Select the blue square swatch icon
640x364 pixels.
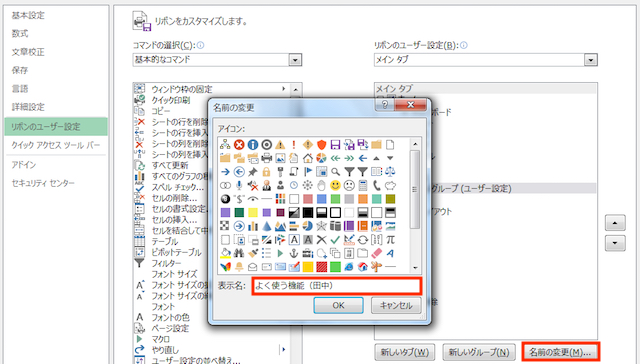(322, 199)
